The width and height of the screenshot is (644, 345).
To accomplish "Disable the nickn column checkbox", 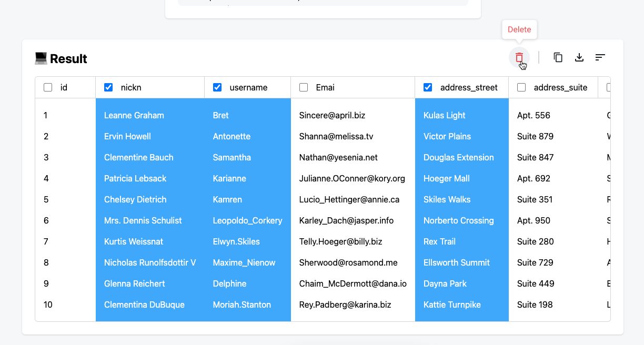I will point(108,87).
